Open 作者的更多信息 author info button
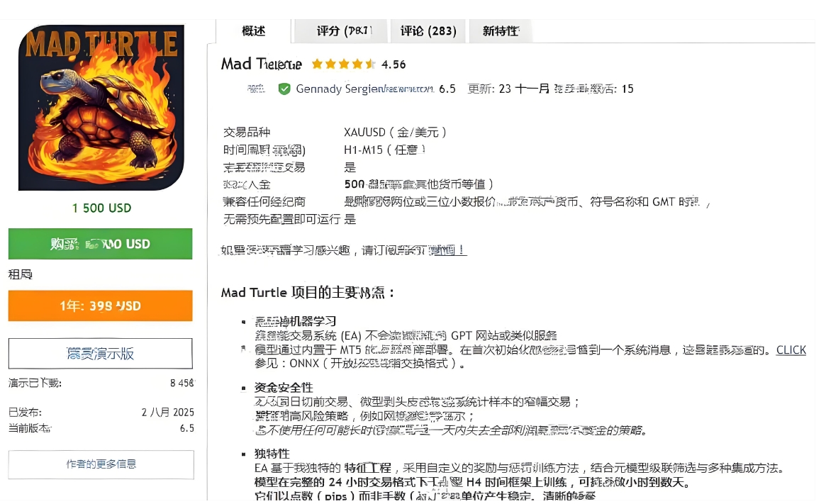The width and height of the screenshot is (826, 504). tap(101, 464)
